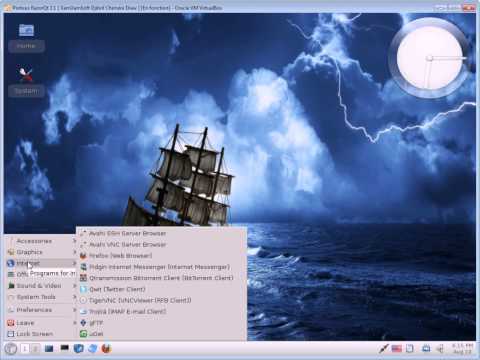Image resolution: width=480 pixels, height=360 pixels.
Task: Click the Leave icon in main menu
Action: point(11,323)
